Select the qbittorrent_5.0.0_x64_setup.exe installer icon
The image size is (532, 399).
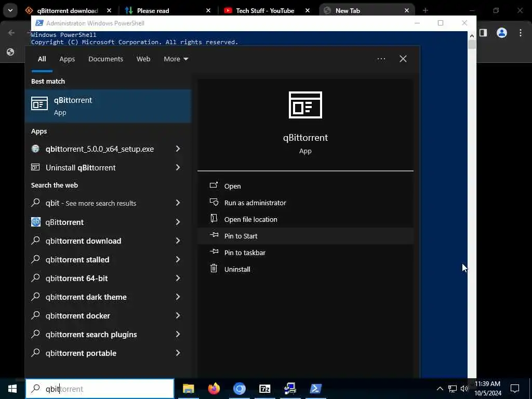tap(35, 149)
